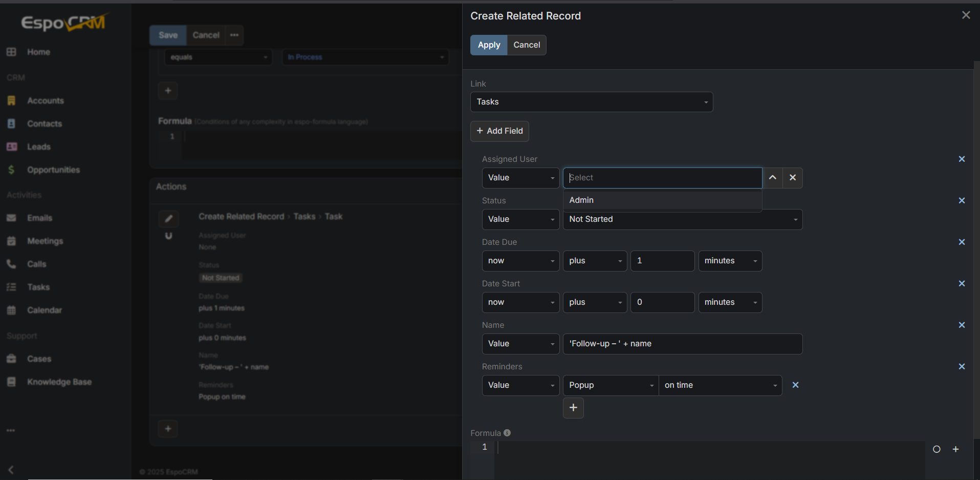Image resolution: width=980 pixels, height=480 pixels.
Task: Click the plus icon beside Formula editor
Action: (955, 450)
